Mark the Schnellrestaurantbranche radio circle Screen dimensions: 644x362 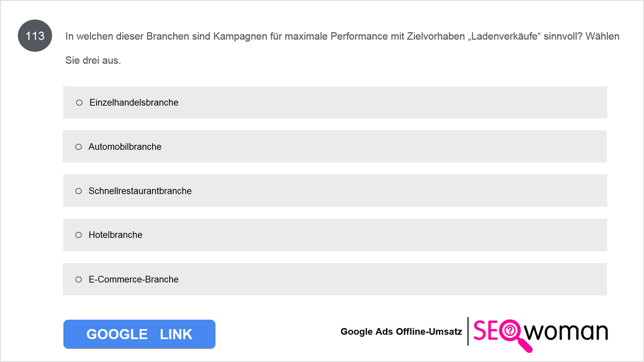coord(78,191)
